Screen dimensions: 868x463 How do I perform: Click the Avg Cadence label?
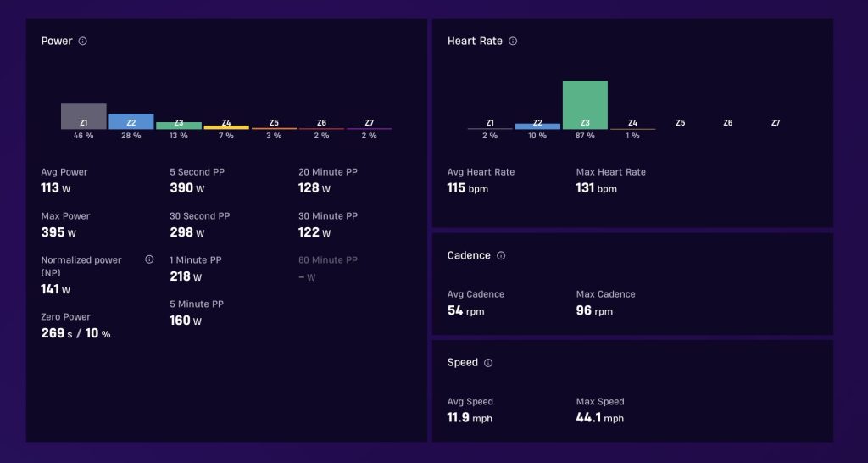[x=476, y=294]
